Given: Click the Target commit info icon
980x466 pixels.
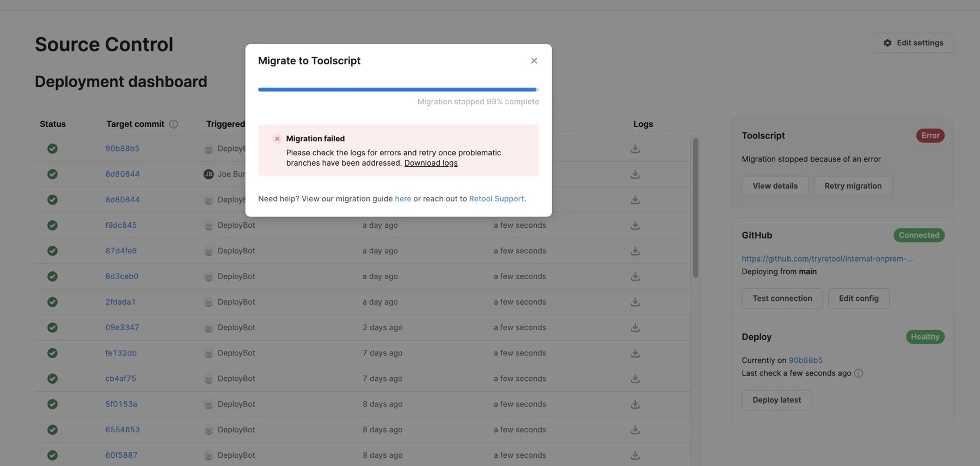Looking at the screenshot, I should (174, 124).
